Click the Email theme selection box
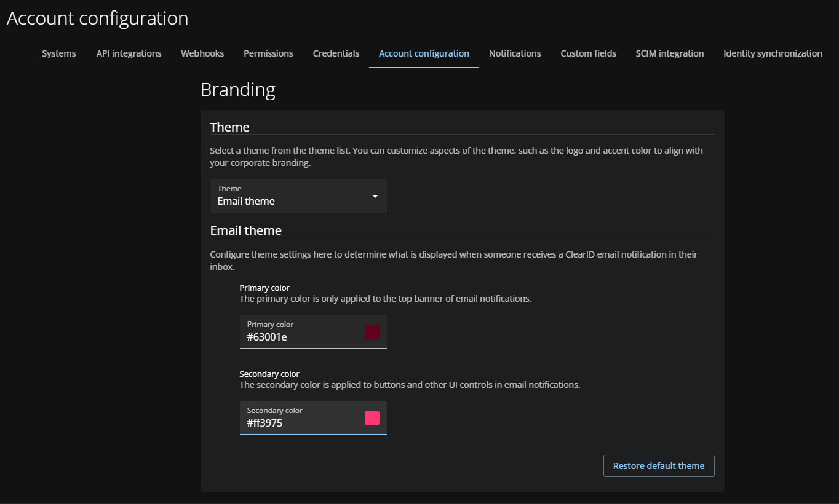Image resolution: width=839 pixels, height=504 pixels. [289, 197]
